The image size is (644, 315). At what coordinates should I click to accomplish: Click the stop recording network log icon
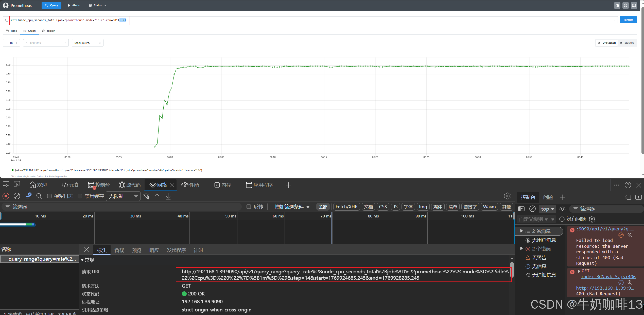pos(6,196)
